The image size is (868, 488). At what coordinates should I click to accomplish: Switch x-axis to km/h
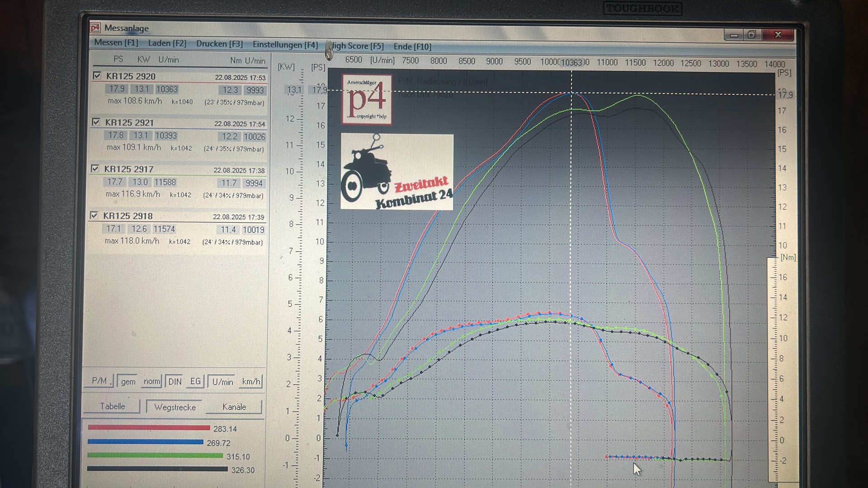pos(251,381)
